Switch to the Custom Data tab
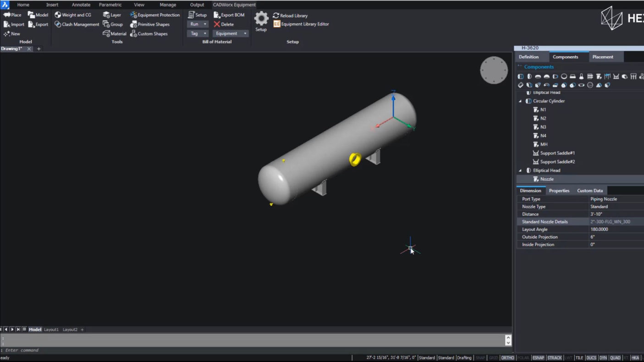 (x=589, y=191)
